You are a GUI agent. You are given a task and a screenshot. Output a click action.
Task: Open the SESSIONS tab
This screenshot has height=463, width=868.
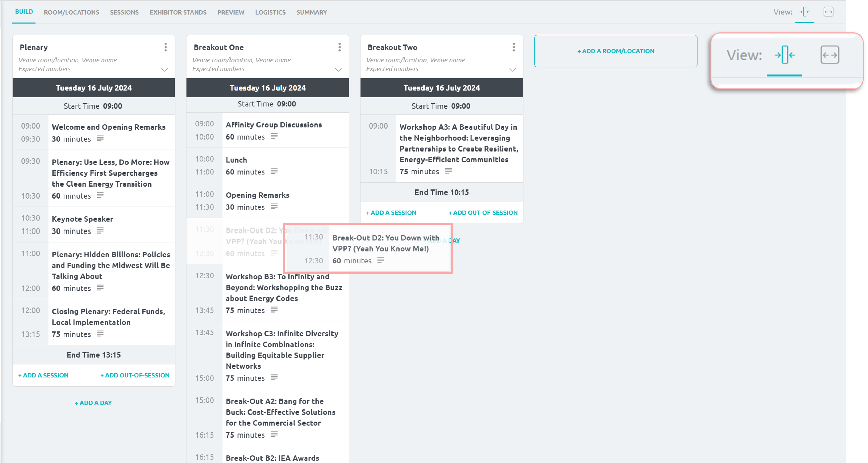124,12
